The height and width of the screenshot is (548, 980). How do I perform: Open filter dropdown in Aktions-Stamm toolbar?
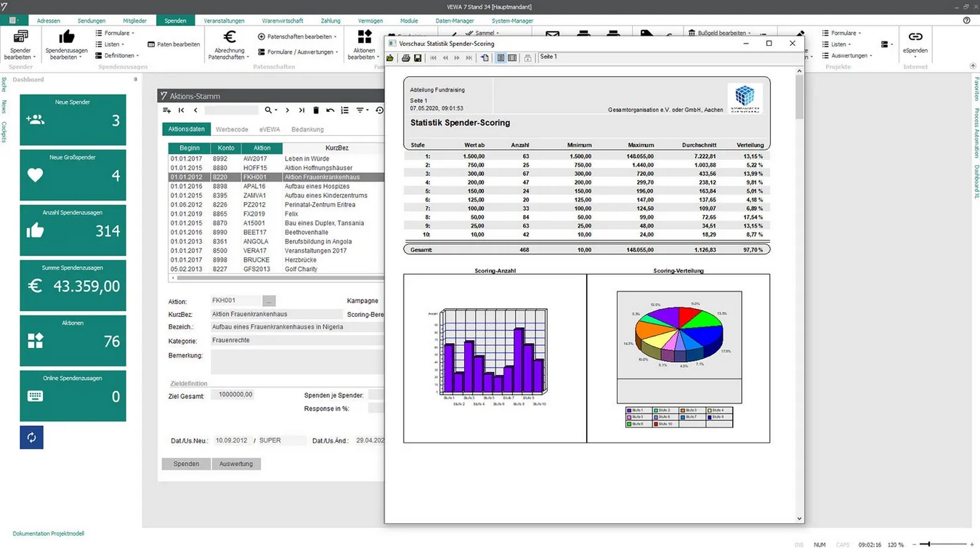[x=362, y=110]
